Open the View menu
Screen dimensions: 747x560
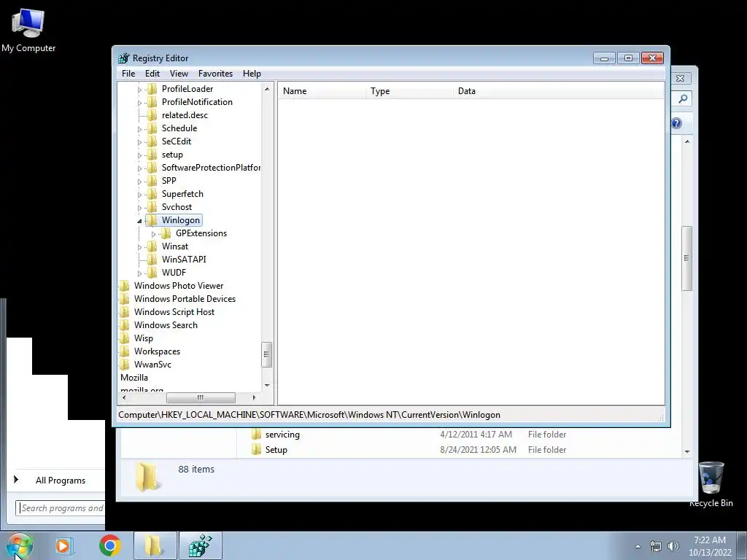point(179,74)
